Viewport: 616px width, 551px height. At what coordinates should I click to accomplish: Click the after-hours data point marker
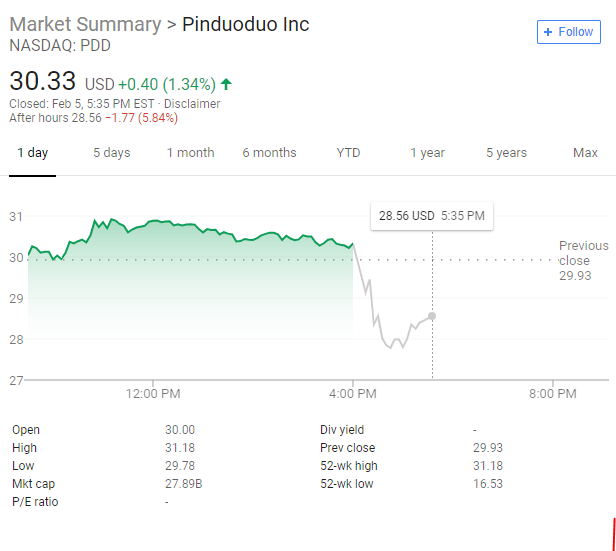(x=432, y=316)
